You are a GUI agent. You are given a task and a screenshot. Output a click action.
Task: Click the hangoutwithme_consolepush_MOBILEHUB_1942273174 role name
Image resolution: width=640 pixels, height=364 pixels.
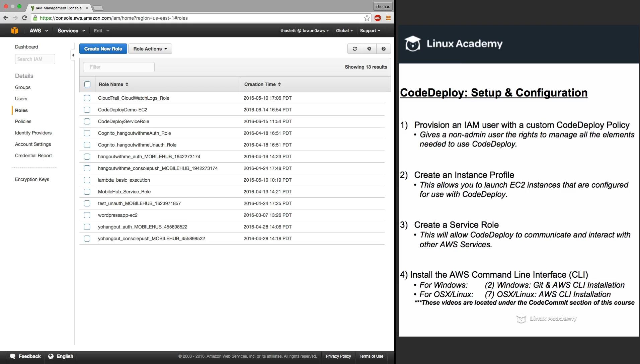158,168
